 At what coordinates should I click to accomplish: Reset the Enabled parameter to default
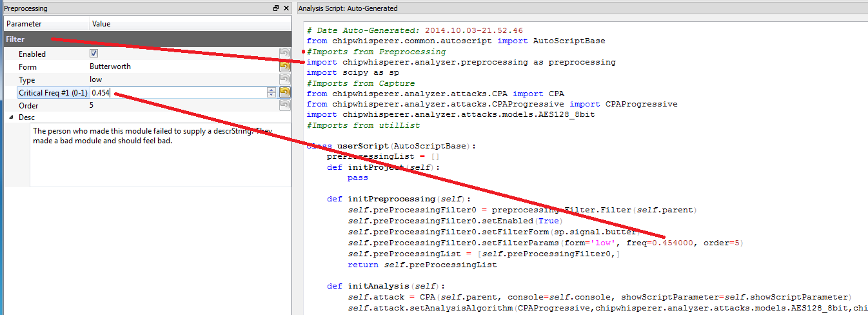coord(284,54)
